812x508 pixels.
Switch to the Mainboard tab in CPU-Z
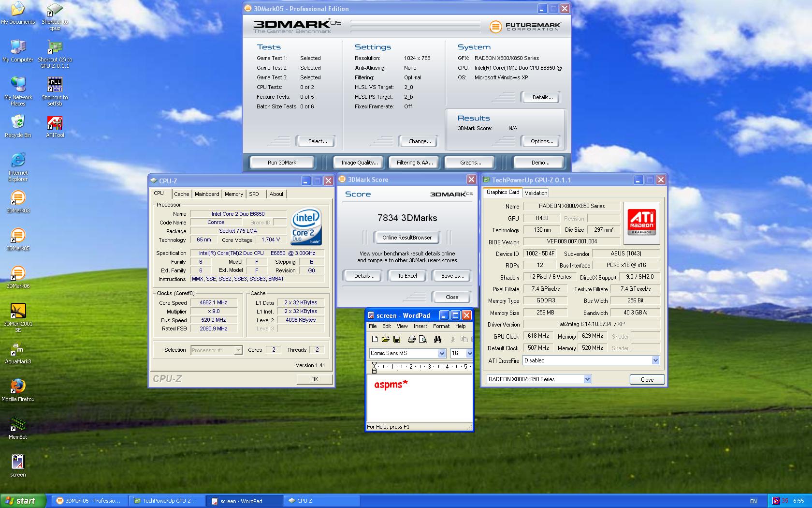tap(207, 194)
